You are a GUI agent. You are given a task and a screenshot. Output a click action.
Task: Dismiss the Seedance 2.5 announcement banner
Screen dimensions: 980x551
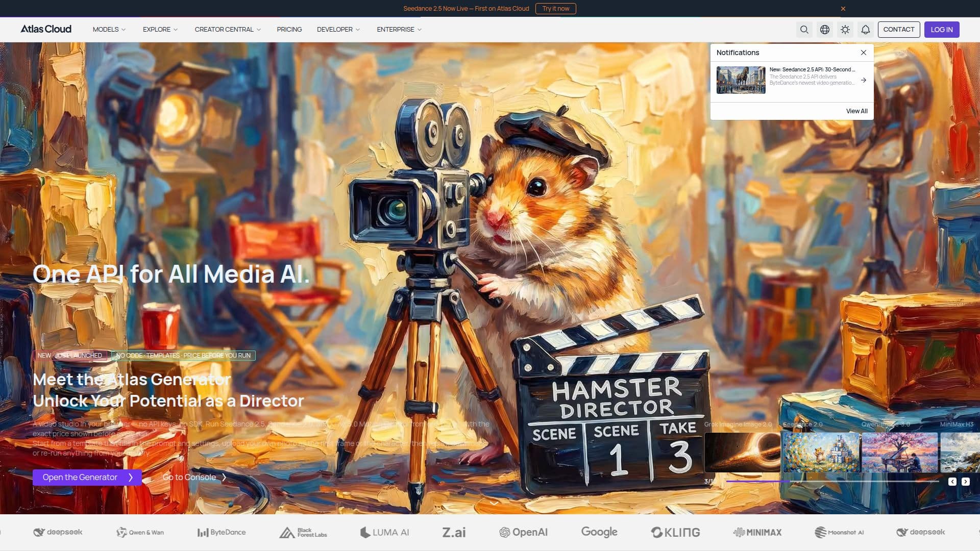(x=843, y=9)
